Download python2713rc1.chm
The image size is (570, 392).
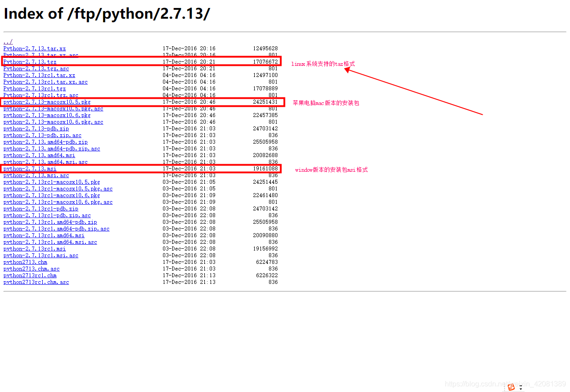(30, 275)
